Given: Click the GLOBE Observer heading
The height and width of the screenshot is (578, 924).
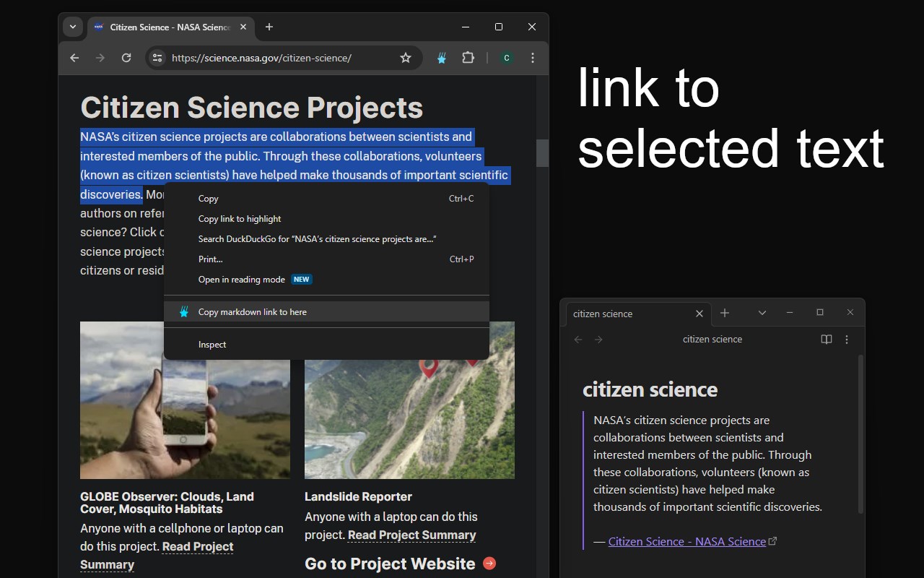Looking at the screenshot, I should pyautogui.click(x=167, y=503).
